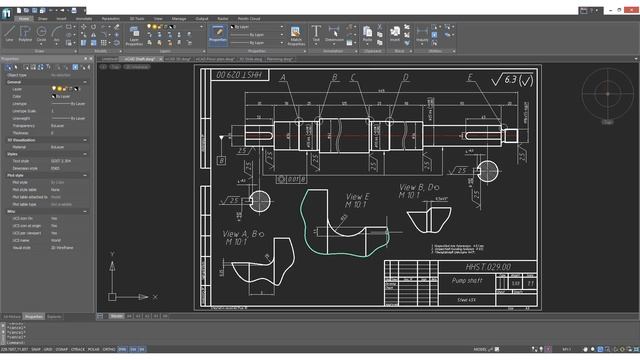Viewport: 640px width, 360px height.
Task: Open the 3D History panel tab
Action: 12,317
